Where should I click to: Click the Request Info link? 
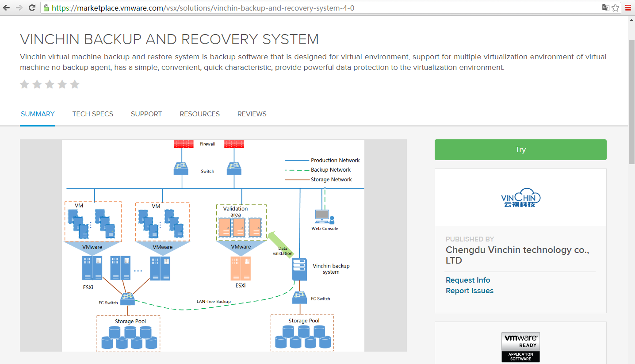pos(468,280)
